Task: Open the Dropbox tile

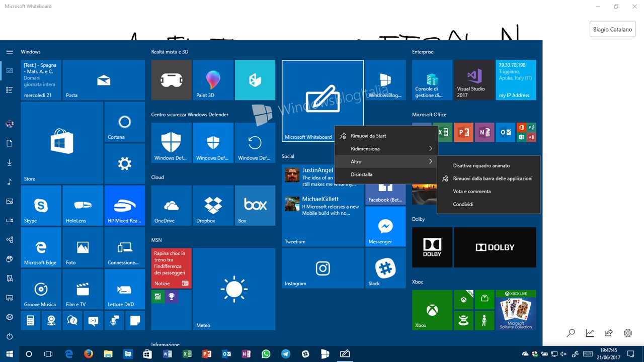Action: pyautogui.click(x=213, y=205)
